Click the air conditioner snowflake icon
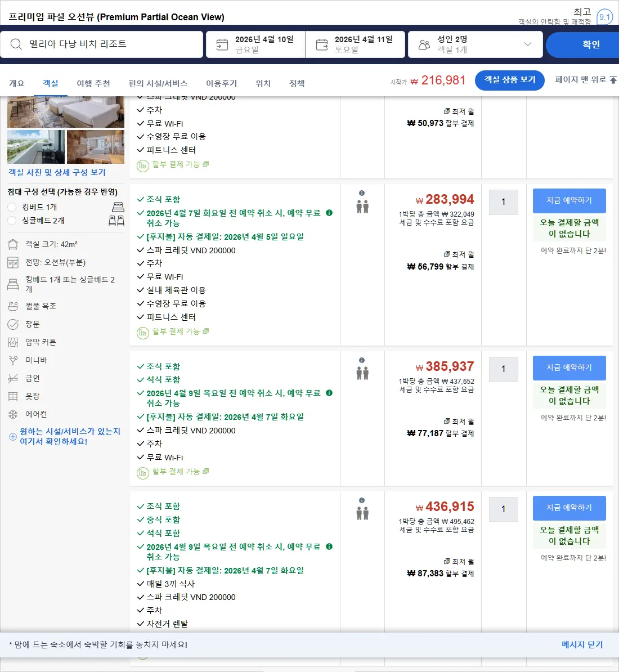This screenshot has height=672, width=619. tap(13, 414)
